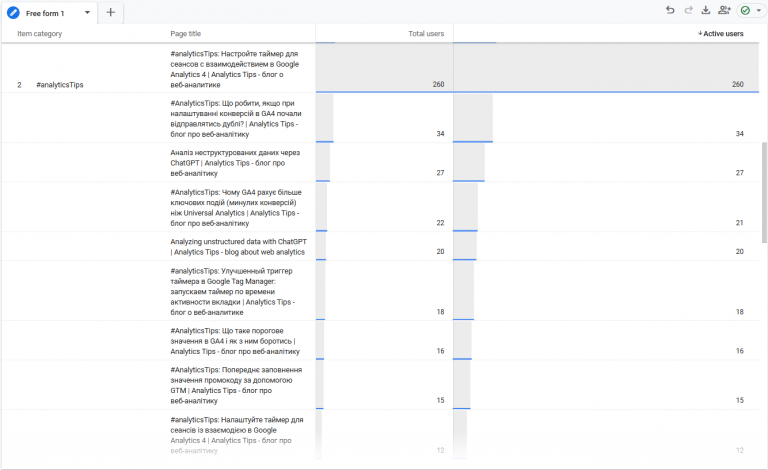Image resolution: width=768 pixels, height=470 pixels.
Task: Click Total users value 20
Action: coord(440,252)
